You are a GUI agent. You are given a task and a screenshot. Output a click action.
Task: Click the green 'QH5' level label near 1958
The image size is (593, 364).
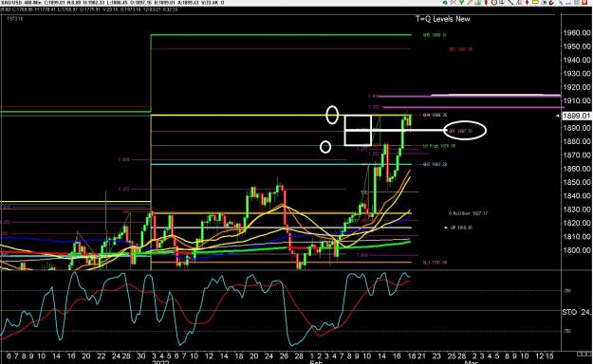click(435, 35)
